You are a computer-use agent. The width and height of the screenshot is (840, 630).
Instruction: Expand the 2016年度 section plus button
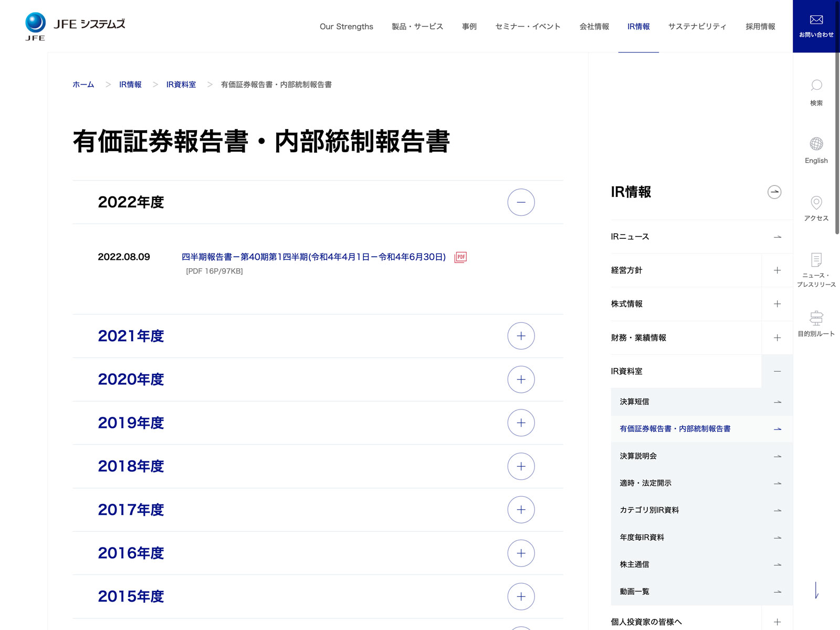[x=521, y=553]
